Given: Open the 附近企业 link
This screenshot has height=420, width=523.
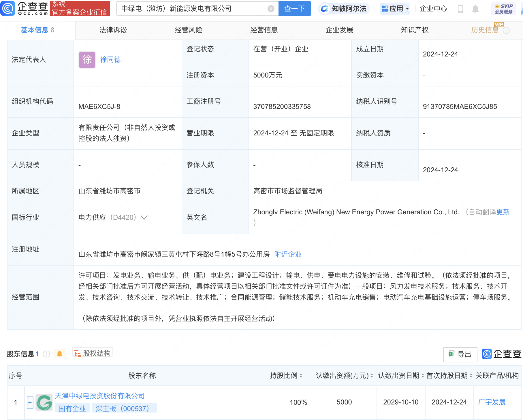Looking at the screenshot, I should point(287,254).
